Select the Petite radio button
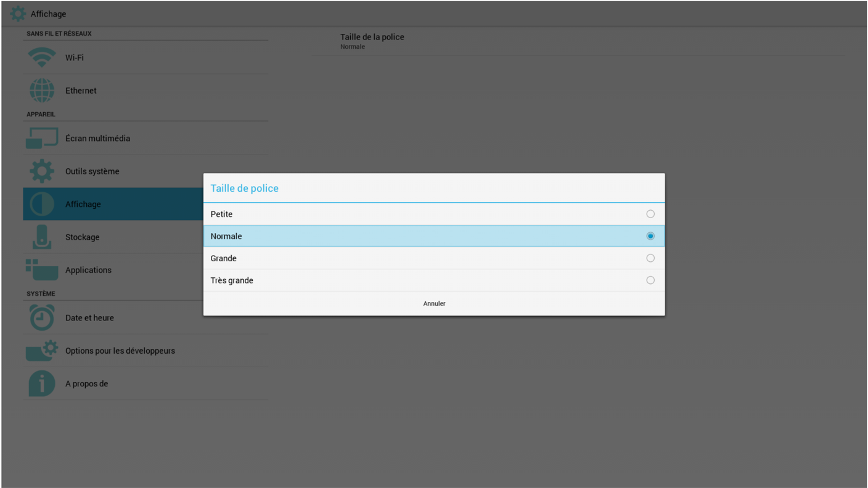This screenshot has height=488, width=868. 650,214
